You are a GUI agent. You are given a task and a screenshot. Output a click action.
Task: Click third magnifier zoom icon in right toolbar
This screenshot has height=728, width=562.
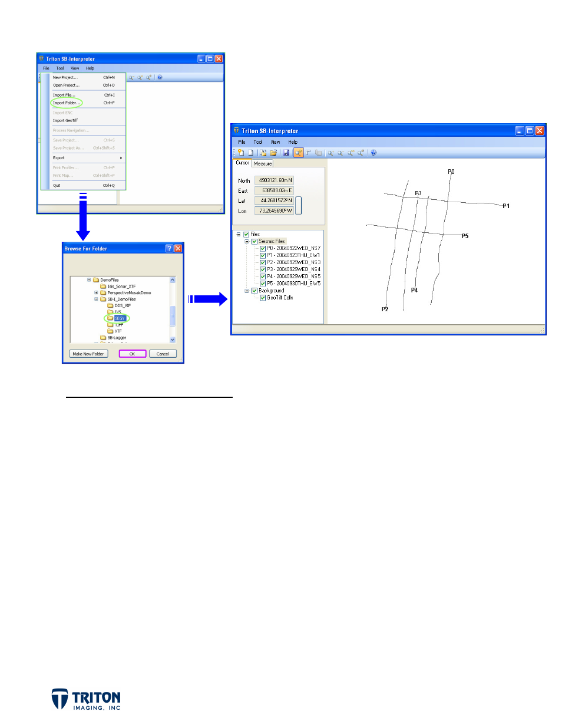(351, 153)
